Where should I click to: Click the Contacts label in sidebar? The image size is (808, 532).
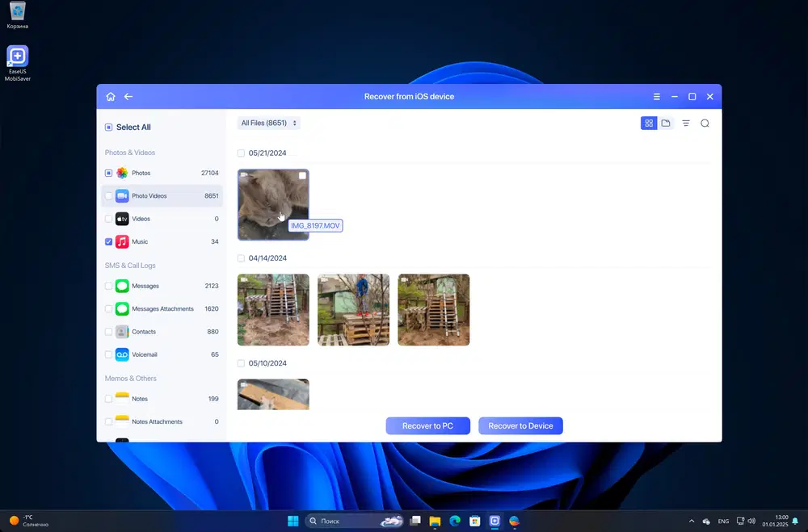(x=144, y=332)
